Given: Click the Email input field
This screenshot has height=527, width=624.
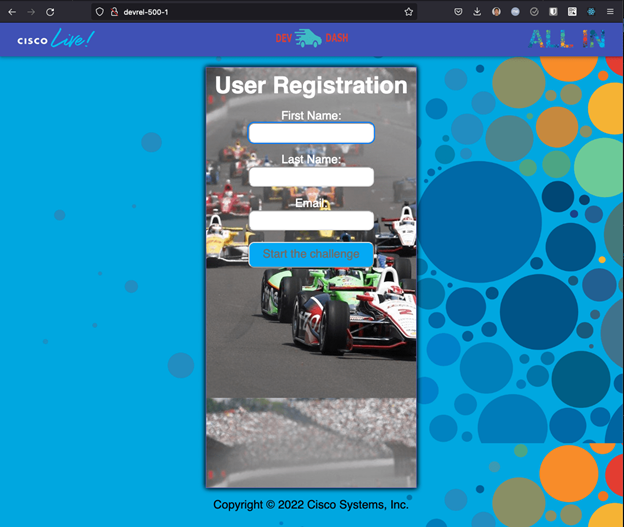Looking at the screenshot, I should click(311, 221).
